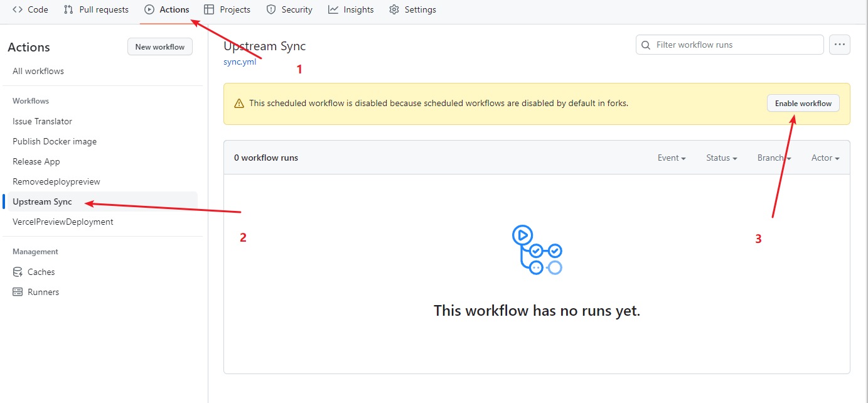Focus the Filter workflow runs field

(730, 45)
